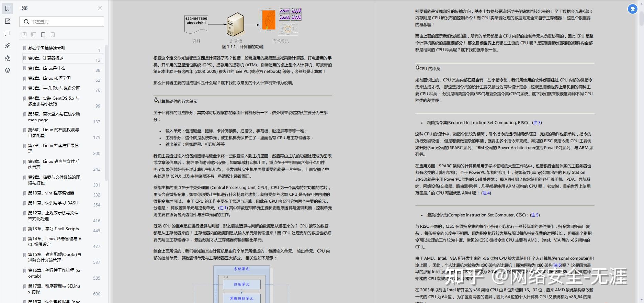Screen dimensions: 644x303
Task: Click the 书签查找 search field
Action: point(62,22)
